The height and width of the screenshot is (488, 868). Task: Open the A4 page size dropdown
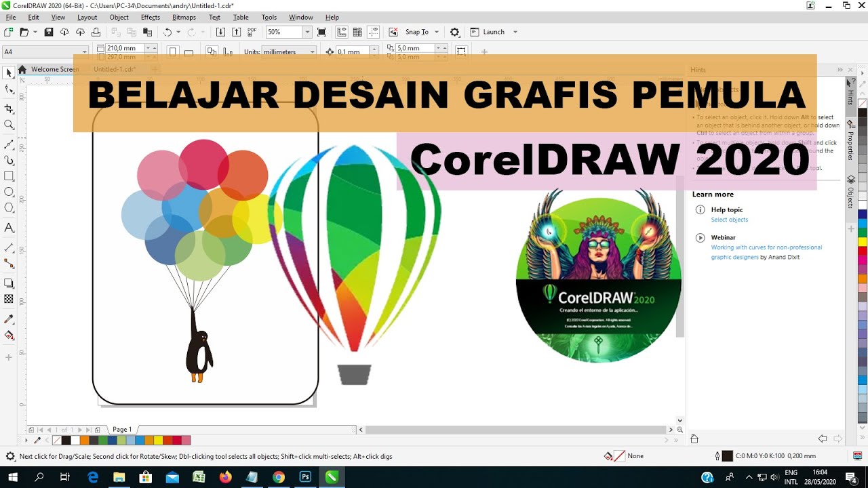click(x=85, y=52)
